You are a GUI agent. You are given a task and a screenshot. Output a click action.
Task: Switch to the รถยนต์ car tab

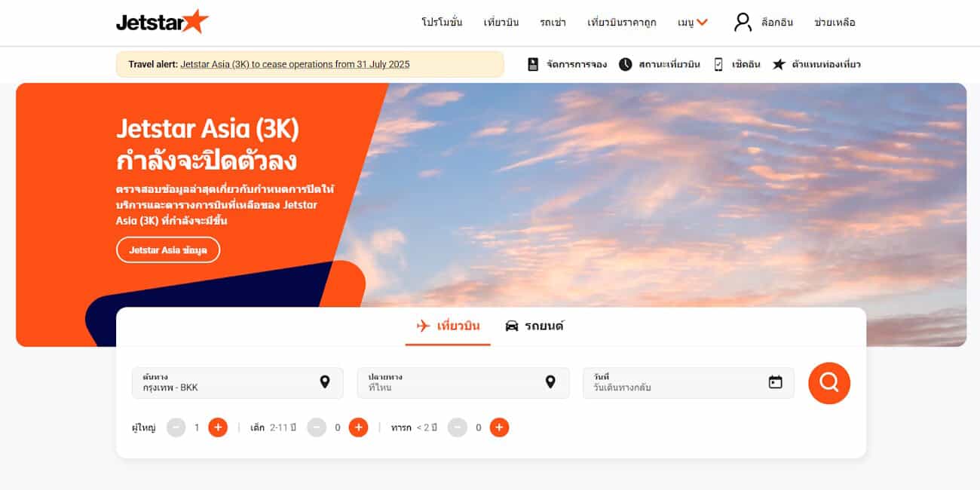point(534,326)
